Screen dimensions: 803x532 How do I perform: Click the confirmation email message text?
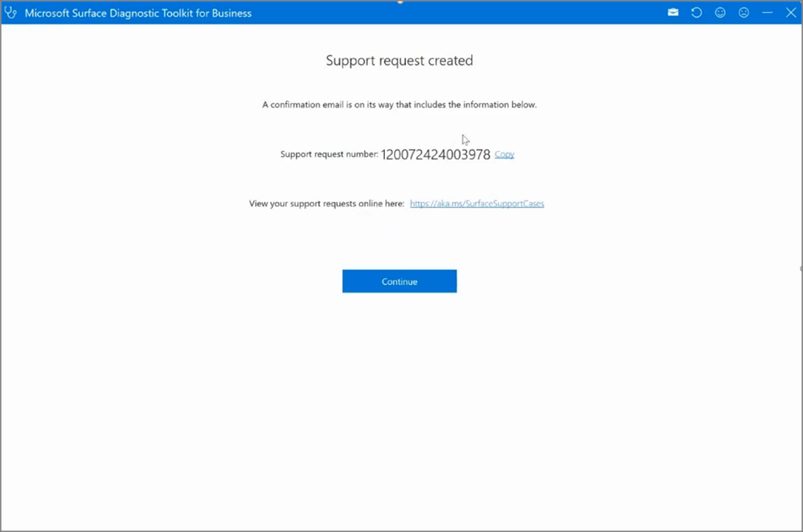pyautogui.click(x=399, y=104)
